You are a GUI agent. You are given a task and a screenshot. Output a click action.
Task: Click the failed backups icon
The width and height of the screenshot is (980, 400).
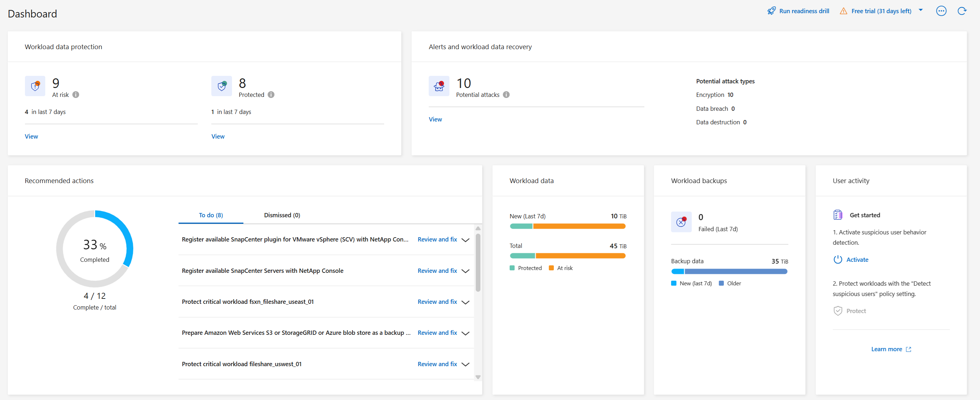point(681,222)
